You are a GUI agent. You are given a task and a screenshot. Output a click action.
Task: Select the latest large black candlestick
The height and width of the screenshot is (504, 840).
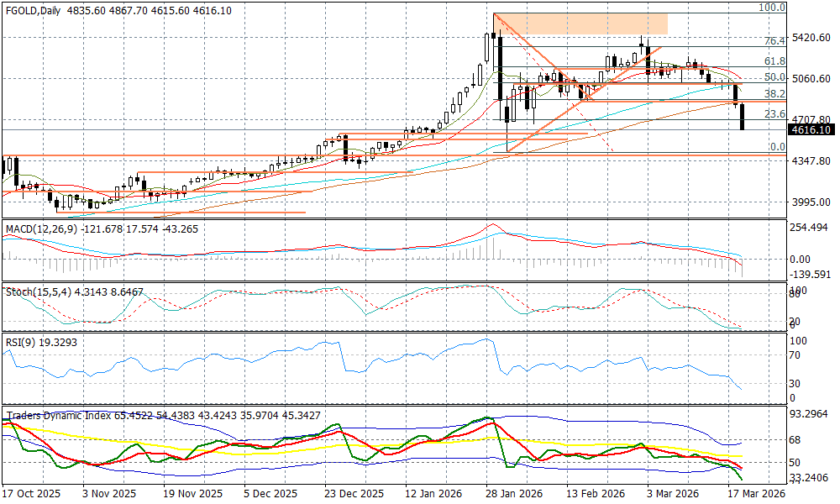pyautogui.click(x=743, y=116)
